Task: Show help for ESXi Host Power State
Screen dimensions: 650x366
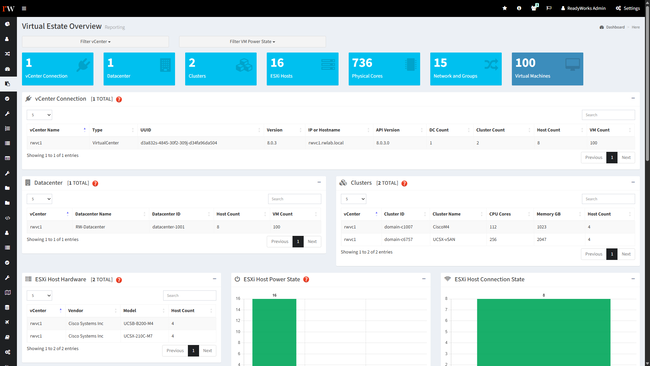Action: pos(306,279)
